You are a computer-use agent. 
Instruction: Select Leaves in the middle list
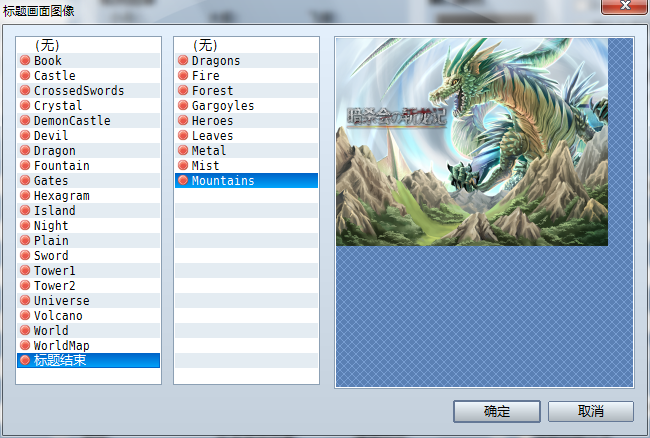pos(246,136)
